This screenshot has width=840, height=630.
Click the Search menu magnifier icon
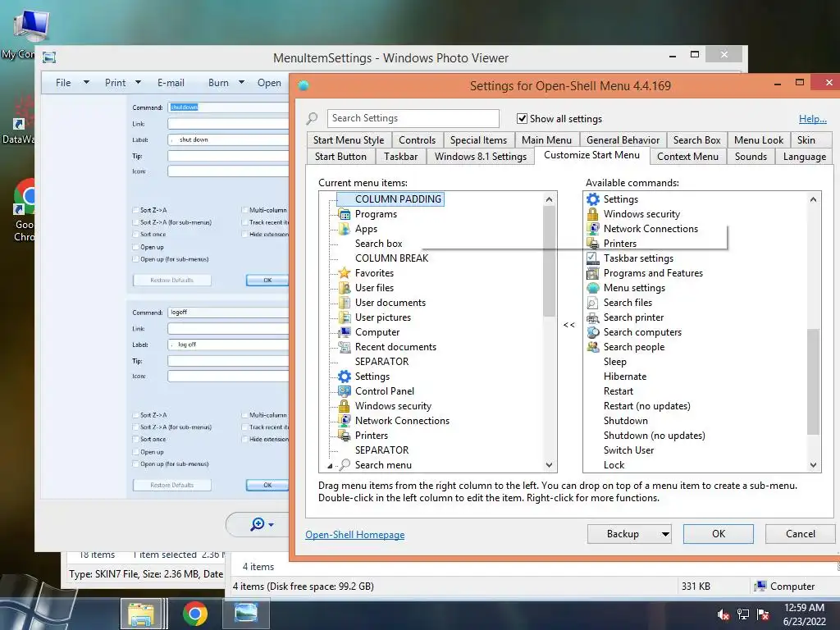345,465
